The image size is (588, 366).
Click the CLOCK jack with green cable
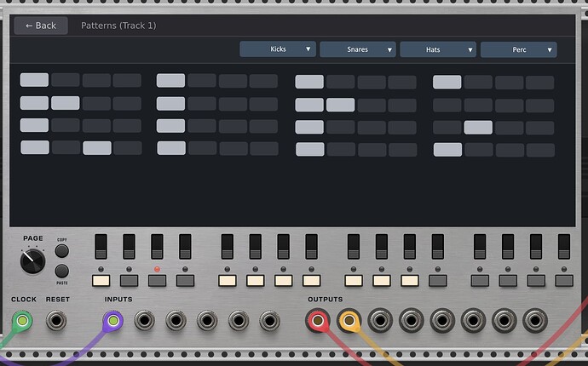tap(22, 321)
